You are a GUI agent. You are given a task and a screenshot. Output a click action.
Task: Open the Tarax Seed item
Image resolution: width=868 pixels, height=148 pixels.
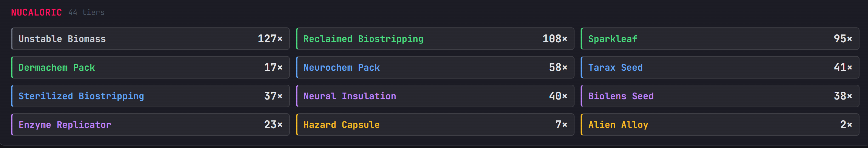coord(720,68)
